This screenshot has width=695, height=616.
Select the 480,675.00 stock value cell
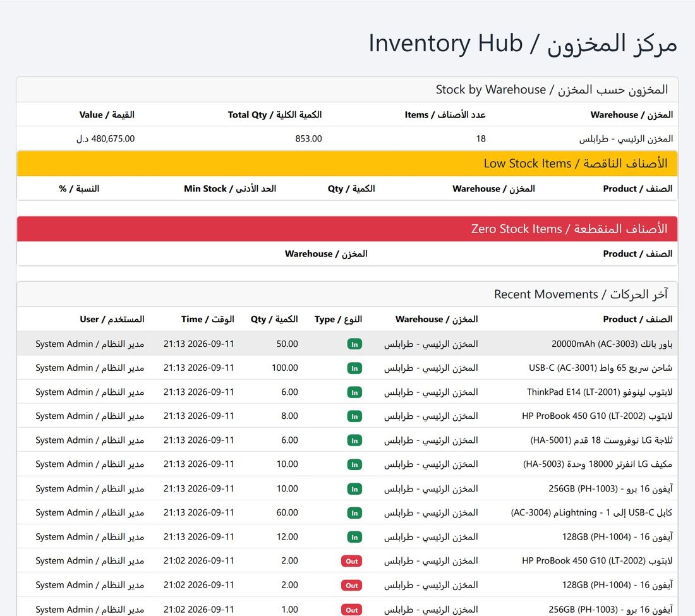(x=106, y=139)
